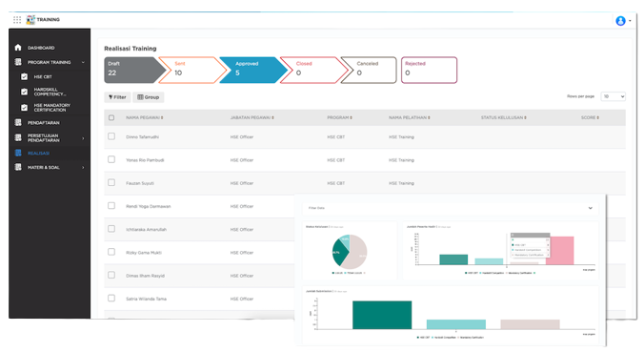This screenshot has height=352, width=644.
Task: Collapse the Program Training submenu
Action: [83, 63]
